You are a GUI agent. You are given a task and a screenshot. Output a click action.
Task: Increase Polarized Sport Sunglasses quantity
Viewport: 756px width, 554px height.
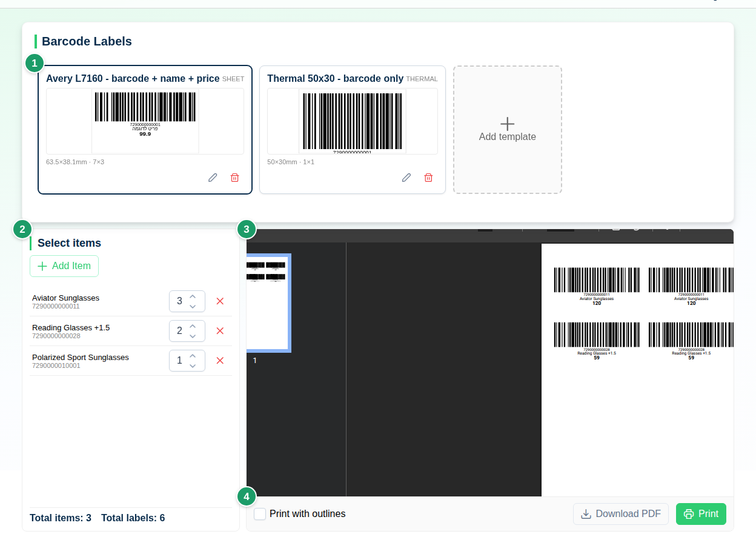193,356
